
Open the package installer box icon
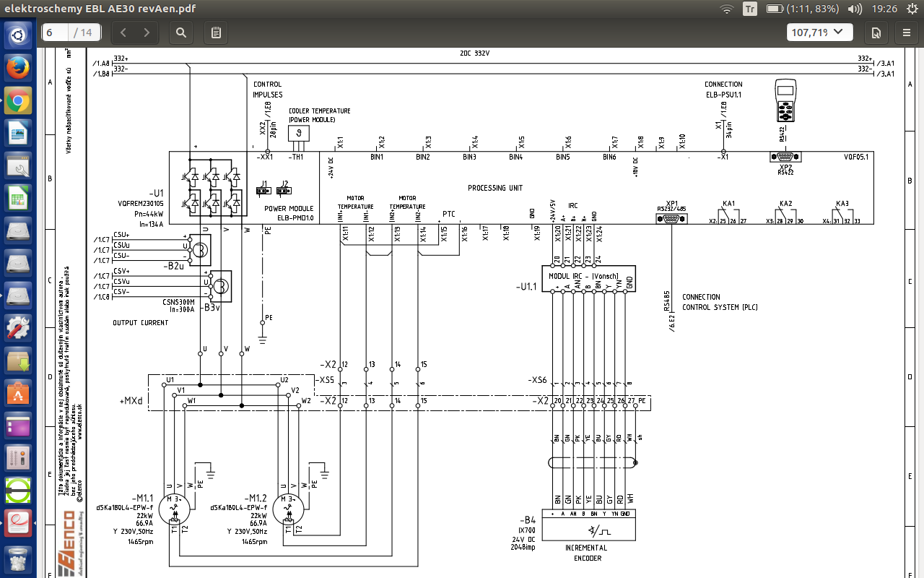pos(18,361)
